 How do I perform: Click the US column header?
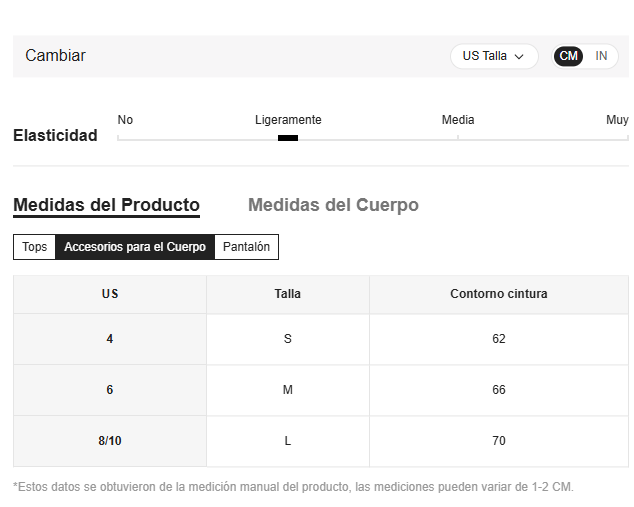point(110,294)
